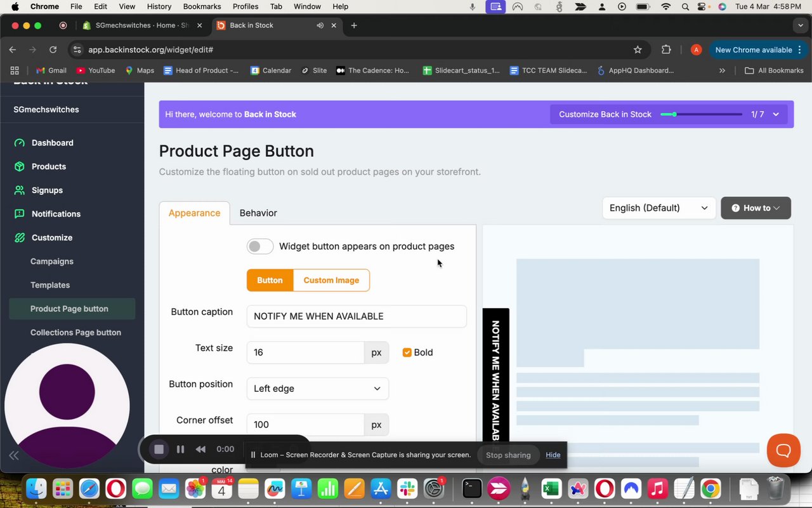Open Notifications in the sidebar
The height and width of the screenshot is (508, 812).
click(56, 214)
